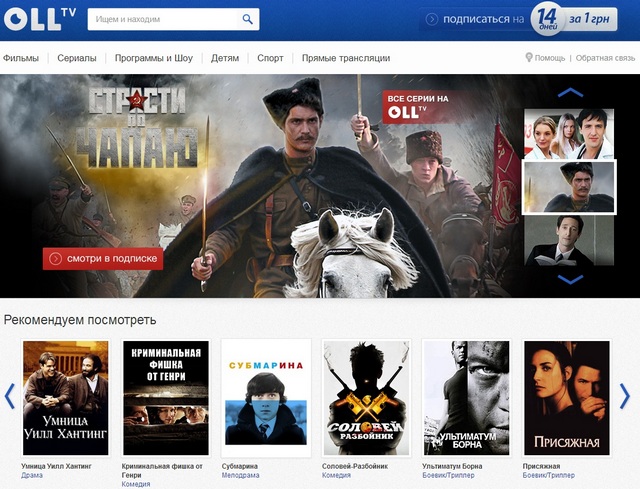The height and width of the screenshot is (489, 640).
Task: Click the OLL TV logo
Action: pyautogui.click(x=40, y=19)
